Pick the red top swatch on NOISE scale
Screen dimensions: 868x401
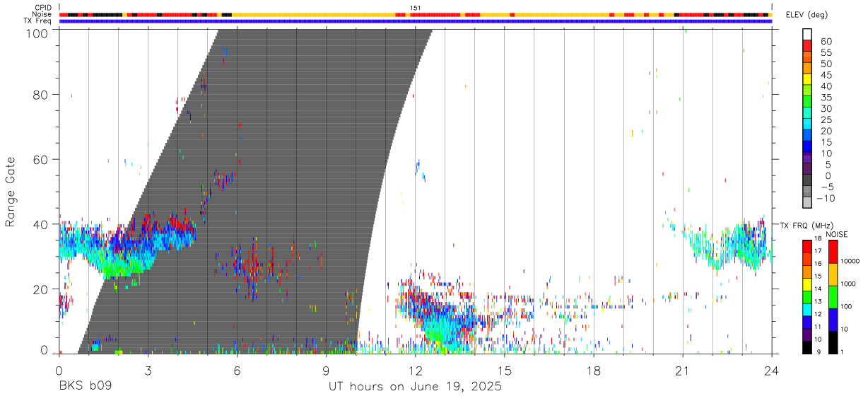coord(833,251)
